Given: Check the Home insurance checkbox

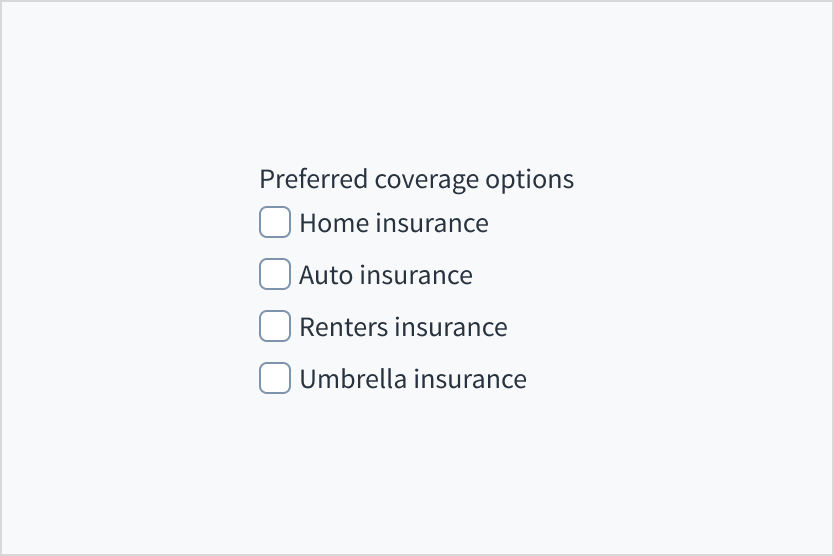Looking at the screenshot, I should point(275,222).
